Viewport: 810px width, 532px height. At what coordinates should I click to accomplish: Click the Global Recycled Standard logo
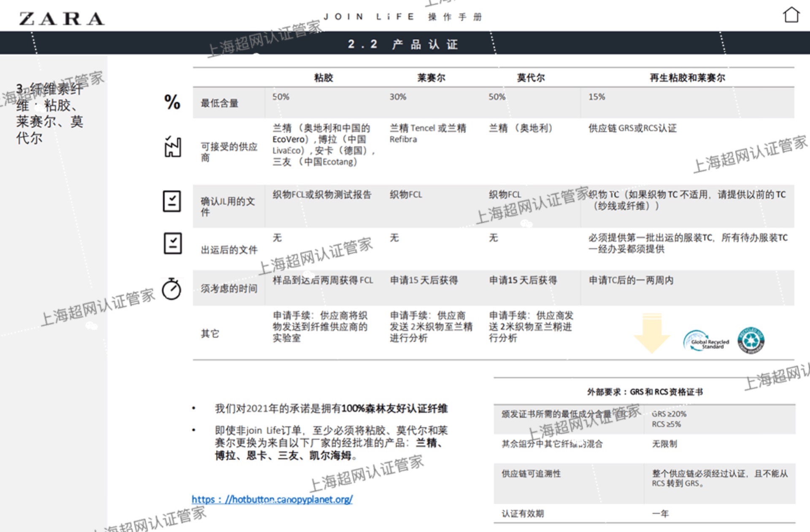(x=706, y=341)
